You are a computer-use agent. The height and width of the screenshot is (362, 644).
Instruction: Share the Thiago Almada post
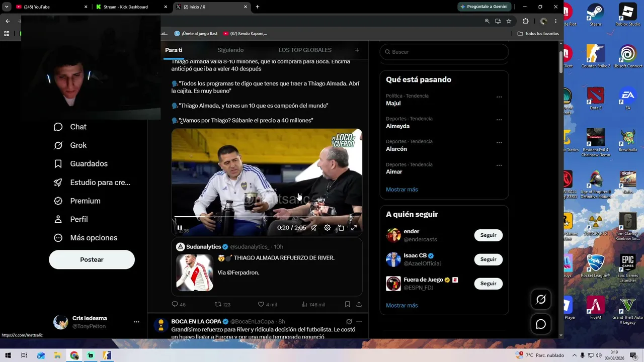pos(359,304)
